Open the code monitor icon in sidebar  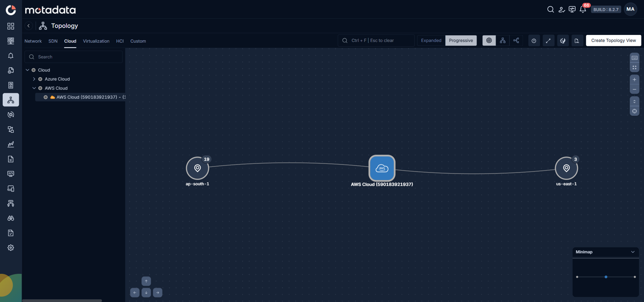pos(11,174)
